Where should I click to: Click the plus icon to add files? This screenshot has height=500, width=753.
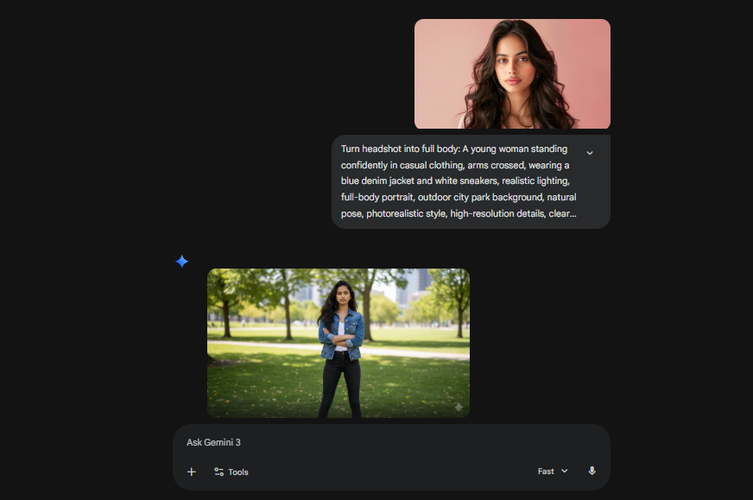191,472
